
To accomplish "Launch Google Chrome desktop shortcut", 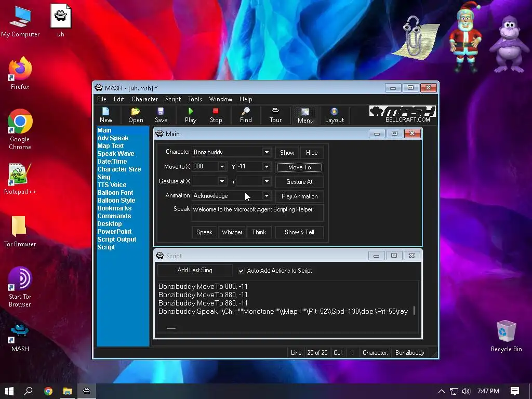I will click(x=20, y=129).
